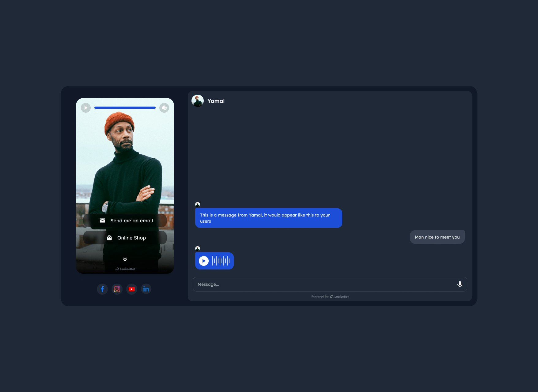Image resolution: width=538 pixels, height=392 pixels.
Task: Open Yamal's Instagram profile
Action: [117, 289]
